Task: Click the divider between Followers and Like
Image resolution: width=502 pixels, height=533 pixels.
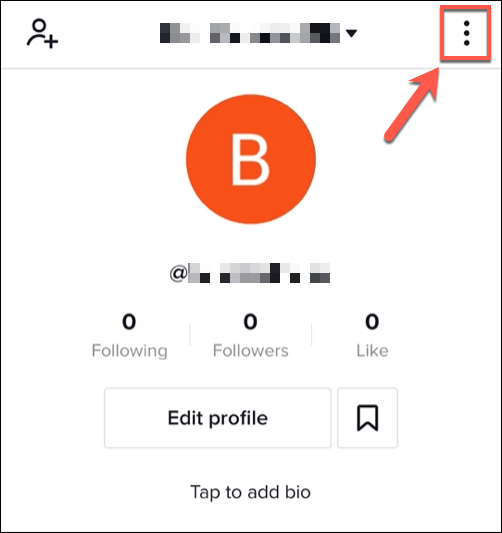Action: click(x=311, y=334)
